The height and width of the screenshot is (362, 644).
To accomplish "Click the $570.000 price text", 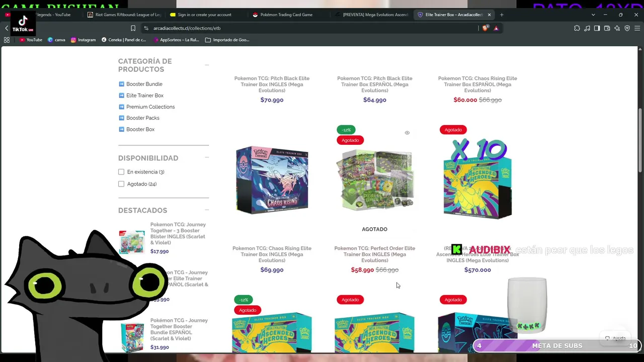I will click(x=477, y=270).
